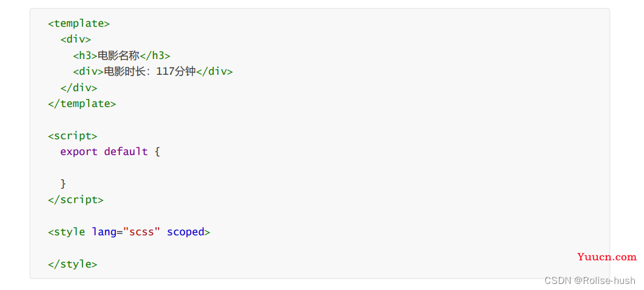Click the "scss" attribute value
644x290 pixels.
click(141, 232)
